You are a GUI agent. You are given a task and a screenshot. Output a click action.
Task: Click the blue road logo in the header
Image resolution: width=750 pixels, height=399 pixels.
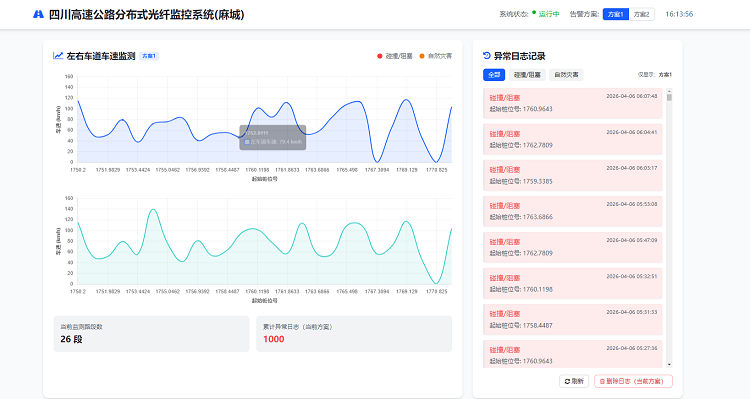pyautogui.click(x=38, y=14)
